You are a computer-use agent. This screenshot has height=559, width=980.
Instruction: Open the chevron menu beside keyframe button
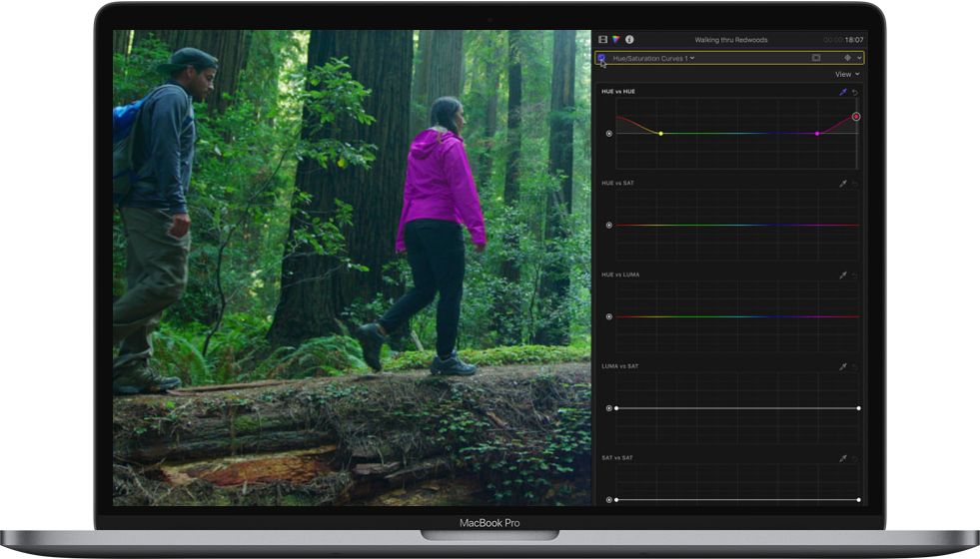point(858,58)
